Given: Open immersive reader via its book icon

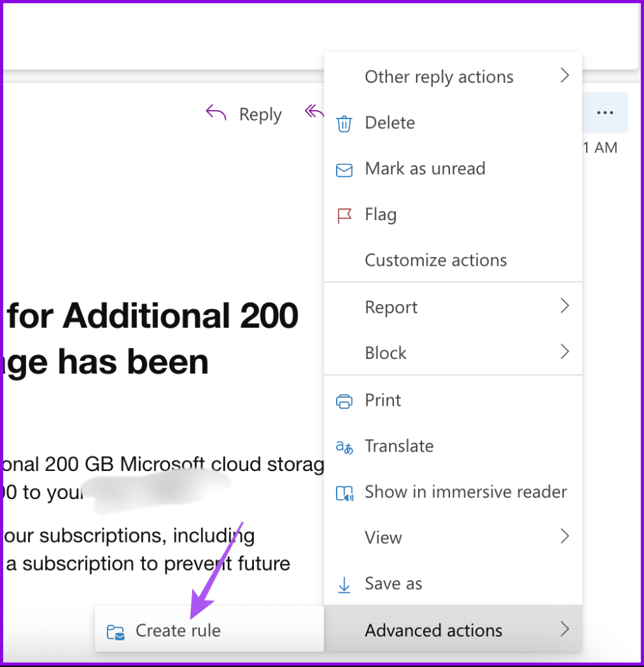Looking at the screenshot, I should [x=344, y=492].
